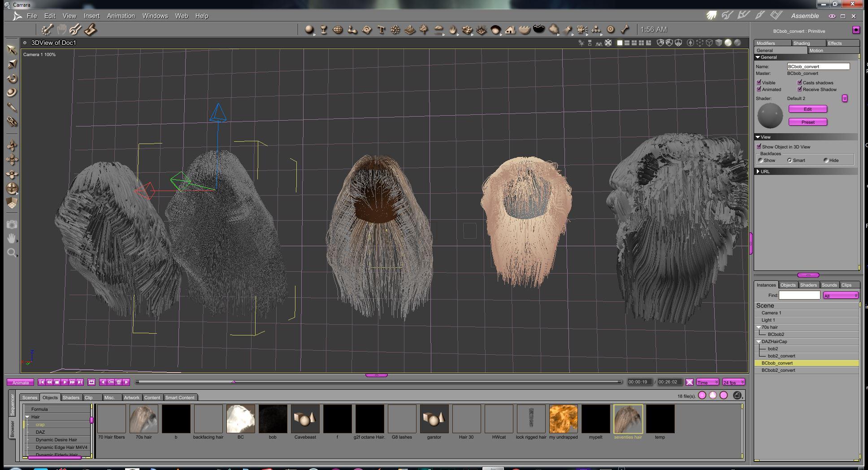Select the Hide backfaces radio button
This screenshot has height=470, width=868.
click(x=826, y=160)
